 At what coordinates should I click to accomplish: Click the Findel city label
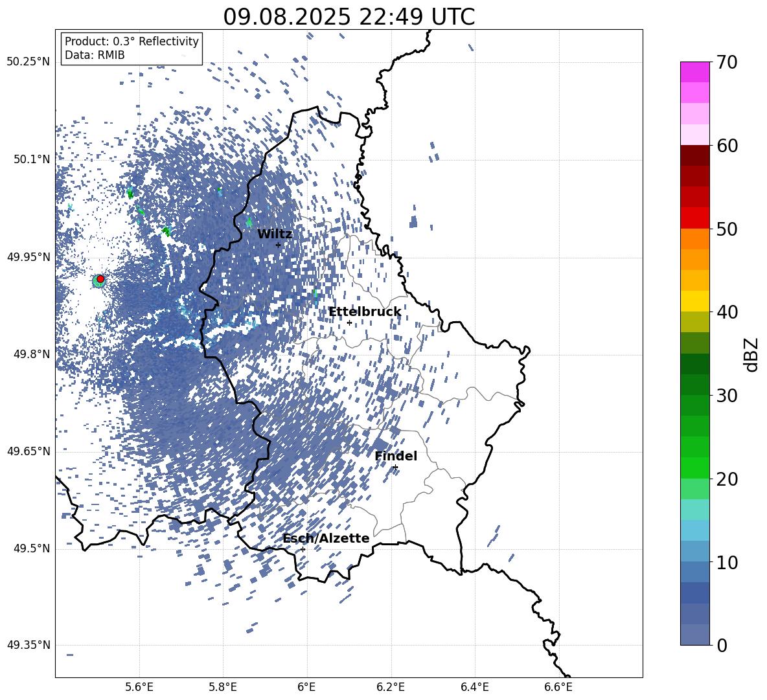(396, 456)
